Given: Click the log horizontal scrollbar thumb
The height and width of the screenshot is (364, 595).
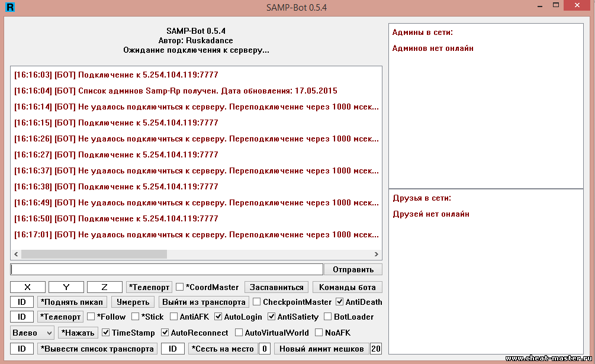Looking at the screenshot, I should [94, 254].
